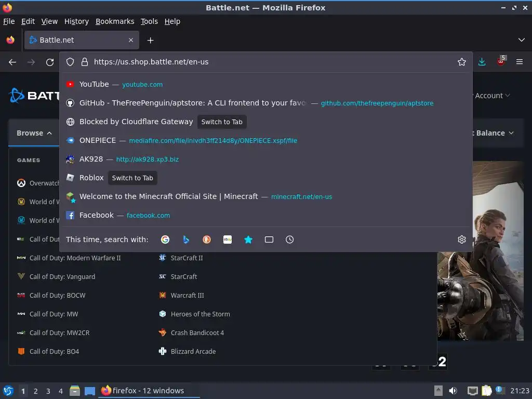
Task: Reload the Battle.net page
Action: click(x=50, y=62)
